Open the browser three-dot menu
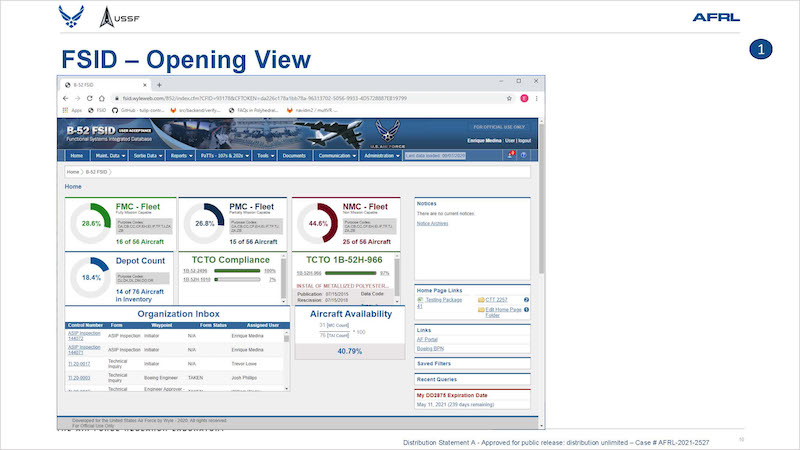800x450 pixels. tap(536, 98)
